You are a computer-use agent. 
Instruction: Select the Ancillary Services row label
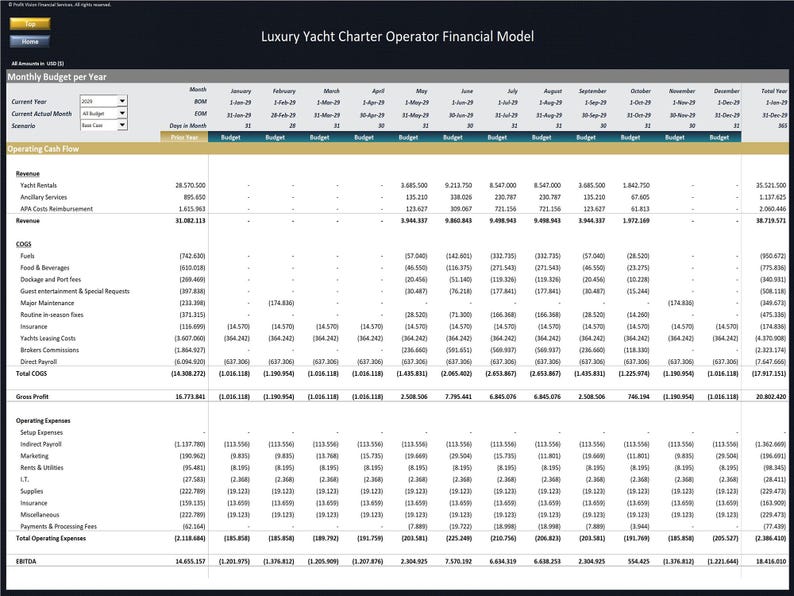44,197
